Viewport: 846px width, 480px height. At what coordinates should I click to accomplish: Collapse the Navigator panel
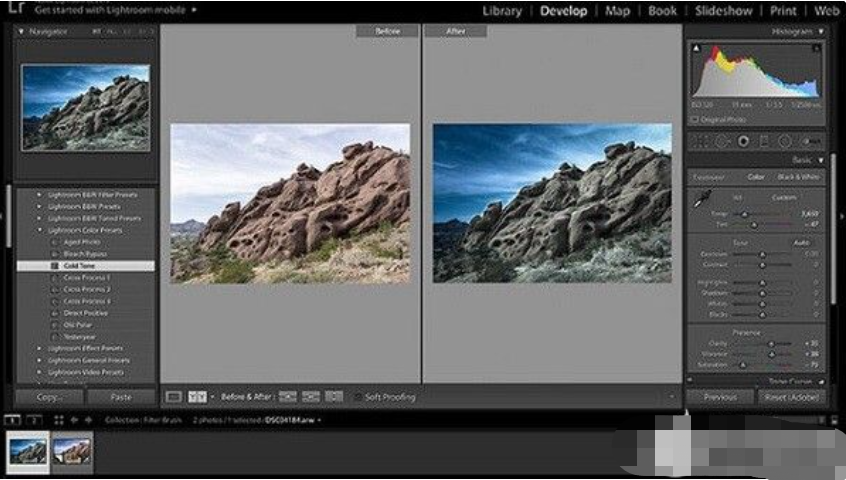[21, 32]
